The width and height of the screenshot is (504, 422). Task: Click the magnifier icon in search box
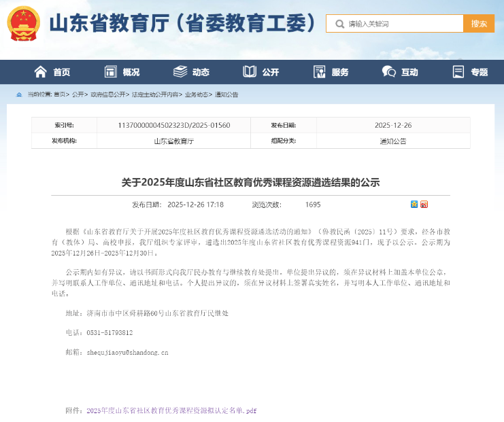(x=339, y=24)
